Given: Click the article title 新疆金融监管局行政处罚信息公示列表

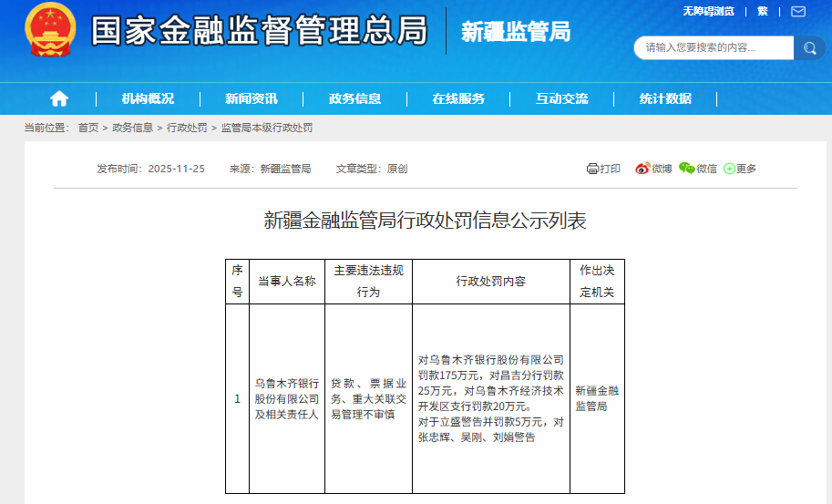Looking at the screenshot, I should pos(425,221).
